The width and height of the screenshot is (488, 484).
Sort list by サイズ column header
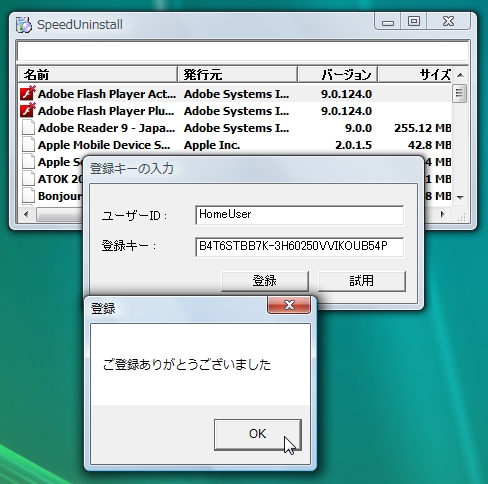coord(415,74)
